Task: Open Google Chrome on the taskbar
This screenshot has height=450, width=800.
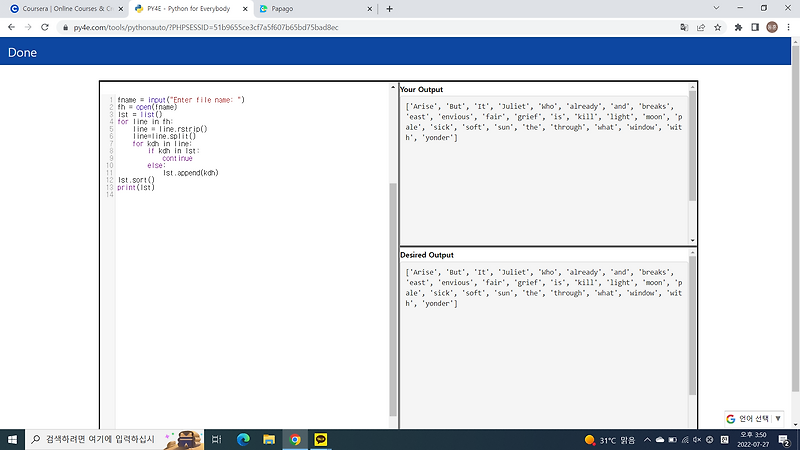Action: (x=295, y=439)
